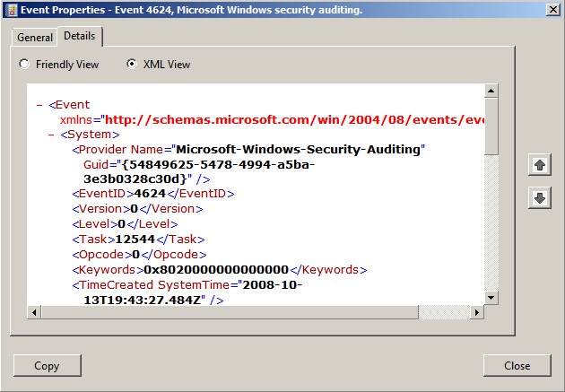
Task: Click the vertical scrollbar thumb
Action: coord(491,126)
